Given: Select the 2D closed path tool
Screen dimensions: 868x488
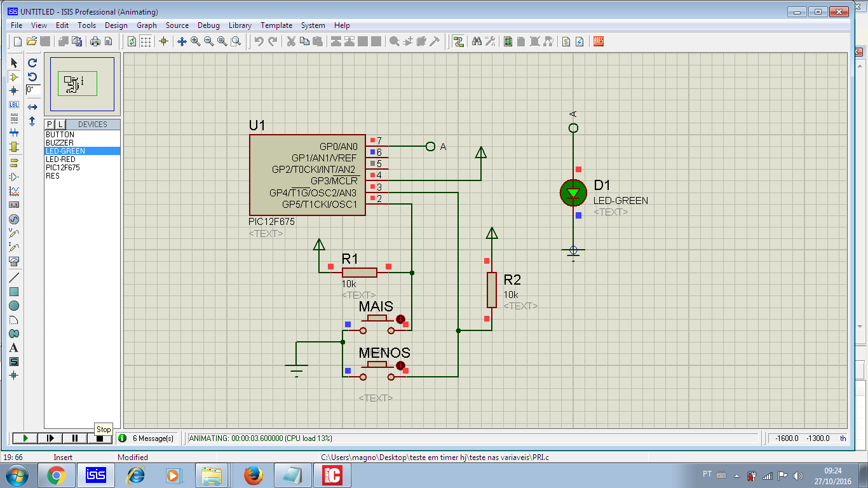Looking at the screenshot, I should coord(14,334).
